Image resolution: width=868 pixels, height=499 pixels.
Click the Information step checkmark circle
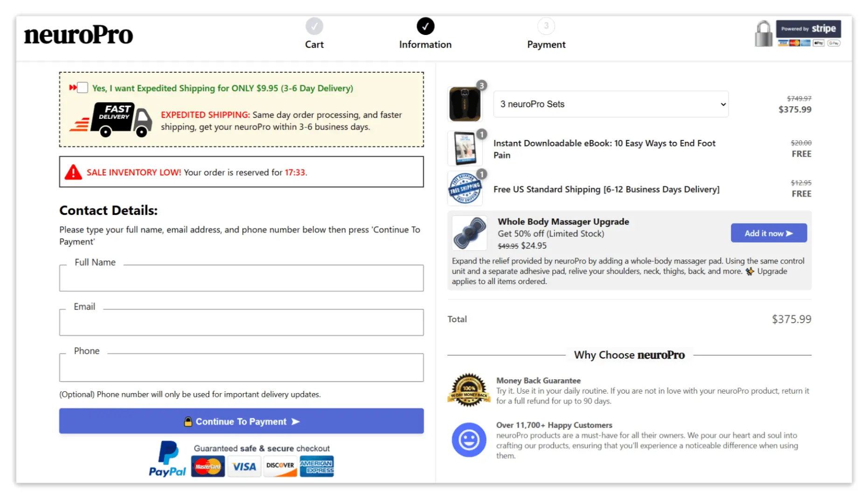(425, 26)
